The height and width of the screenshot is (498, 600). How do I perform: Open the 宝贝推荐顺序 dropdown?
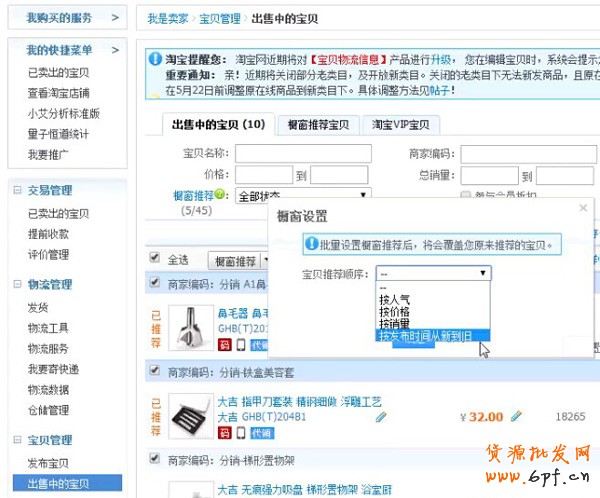pos(433,273)
